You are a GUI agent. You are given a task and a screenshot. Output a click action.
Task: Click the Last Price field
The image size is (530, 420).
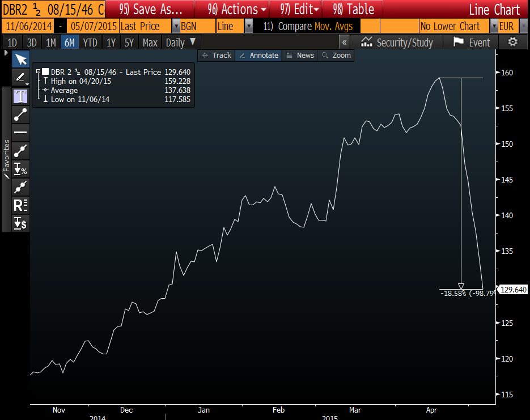point(145,26)
